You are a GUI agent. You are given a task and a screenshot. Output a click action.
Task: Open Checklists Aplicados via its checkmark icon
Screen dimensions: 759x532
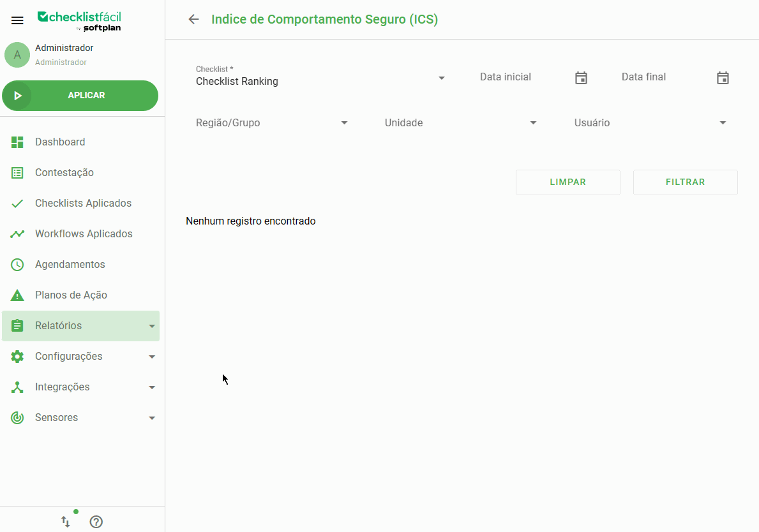point(17,203)
